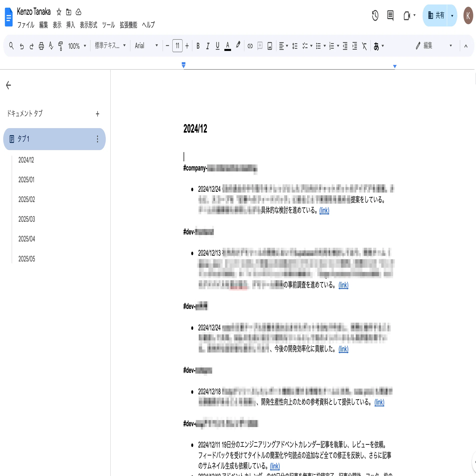
Task: Jump to the 2025/05 outline heading
Action: click(27, 259)
